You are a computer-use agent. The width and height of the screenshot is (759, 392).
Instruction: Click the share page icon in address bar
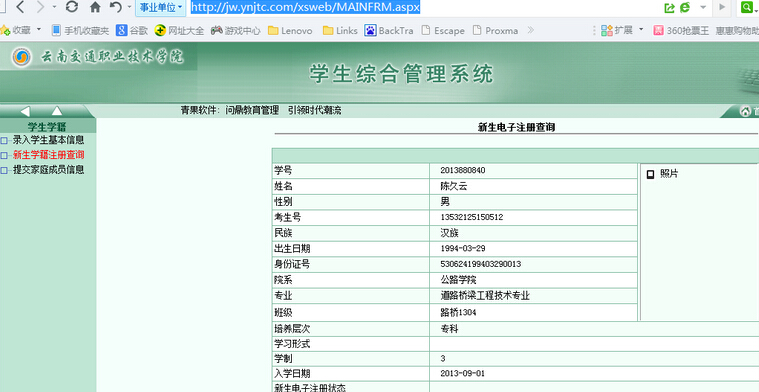(669, 8)
